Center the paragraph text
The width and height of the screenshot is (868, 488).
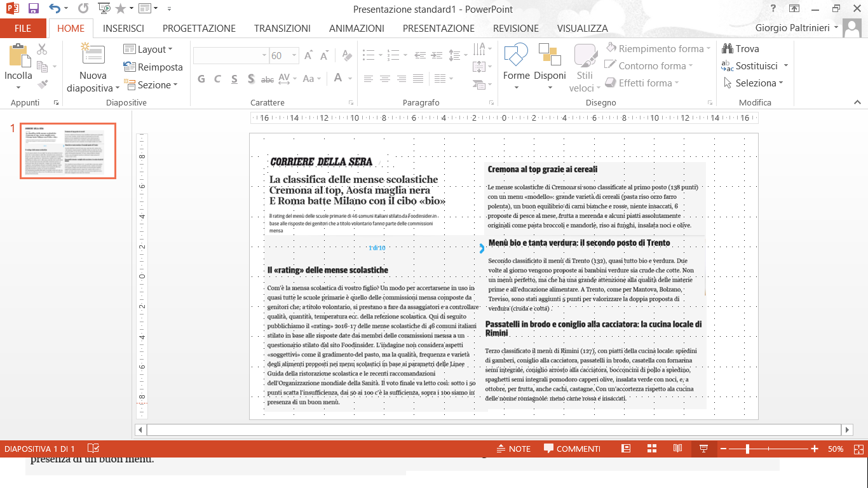[385, 79]
